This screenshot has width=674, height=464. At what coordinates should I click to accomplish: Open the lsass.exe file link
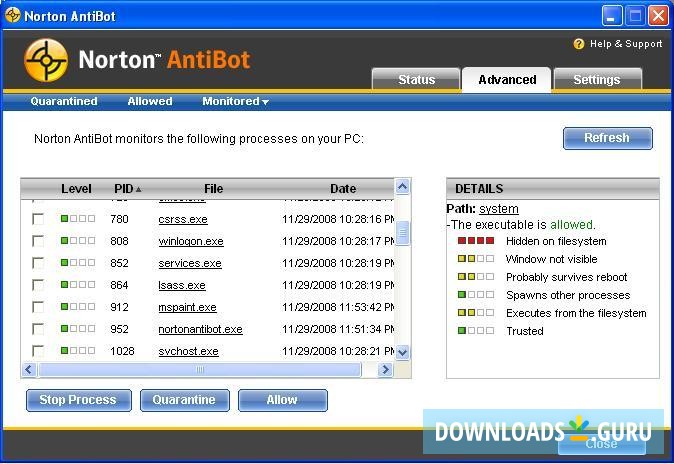click(x=182, y=285)
